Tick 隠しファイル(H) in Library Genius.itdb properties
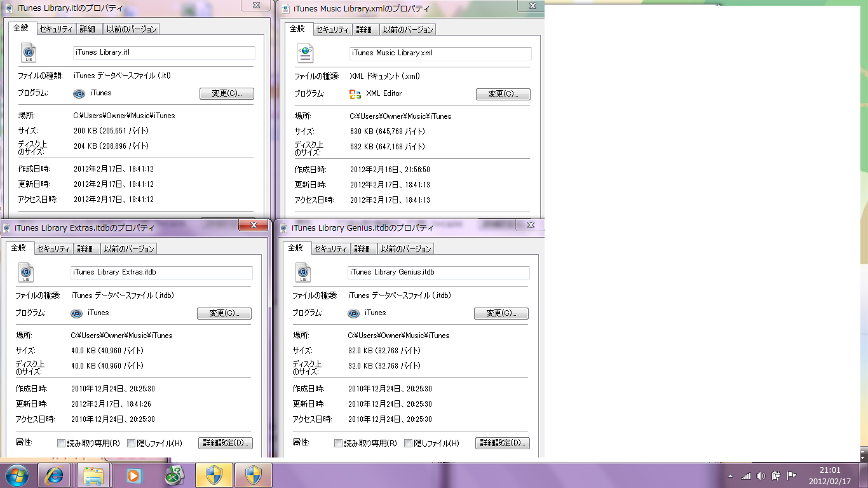This screenshot has height=488, width=868. pos(409,444)
